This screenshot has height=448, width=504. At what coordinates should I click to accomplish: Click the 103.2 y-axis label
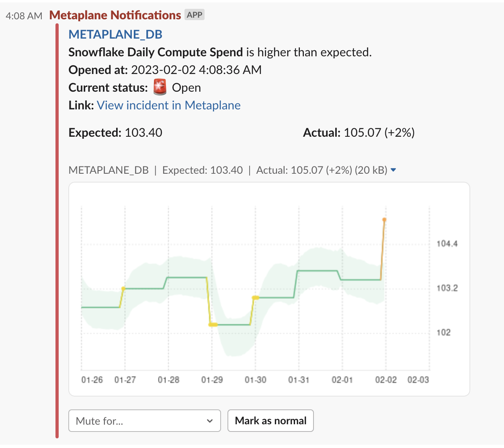[447, 288]
